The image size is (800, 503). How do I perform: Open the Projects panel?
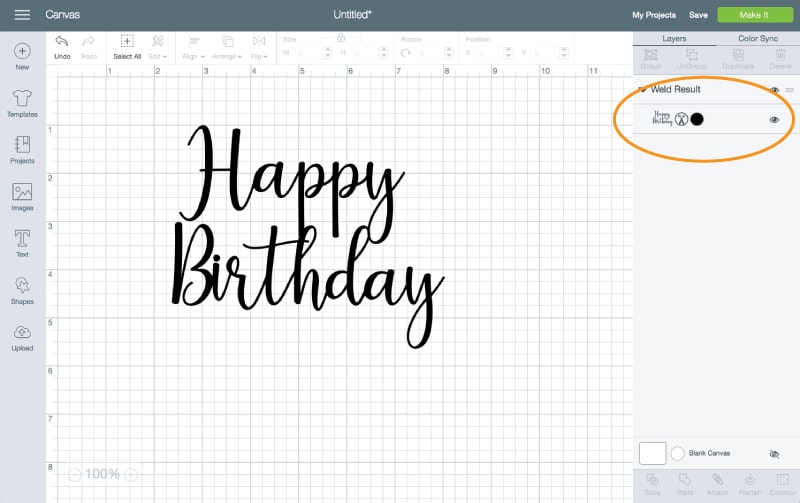[x=22, y=145]
